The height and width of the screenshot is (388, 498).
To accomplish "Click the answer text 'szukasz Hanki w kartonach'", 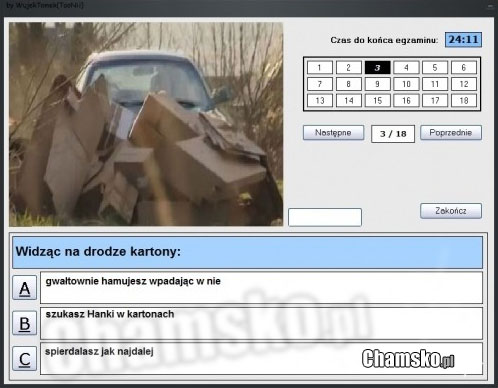I will tap(110, 314).
